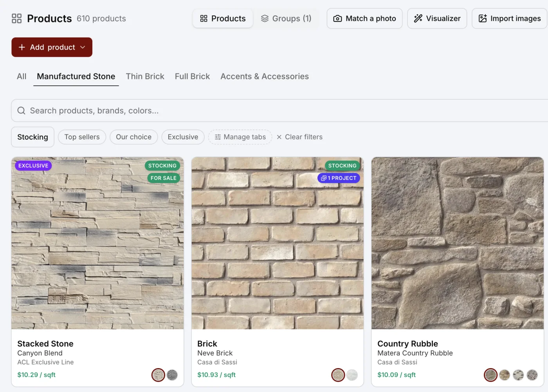
Task: Click the layers icon in Groups (1)
Action: pos(265,18)
